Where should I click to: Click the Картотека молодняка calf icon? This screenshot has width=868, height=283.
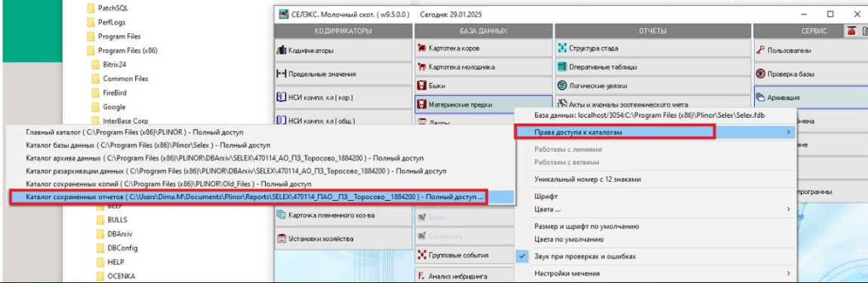click(x=423, y=67)
